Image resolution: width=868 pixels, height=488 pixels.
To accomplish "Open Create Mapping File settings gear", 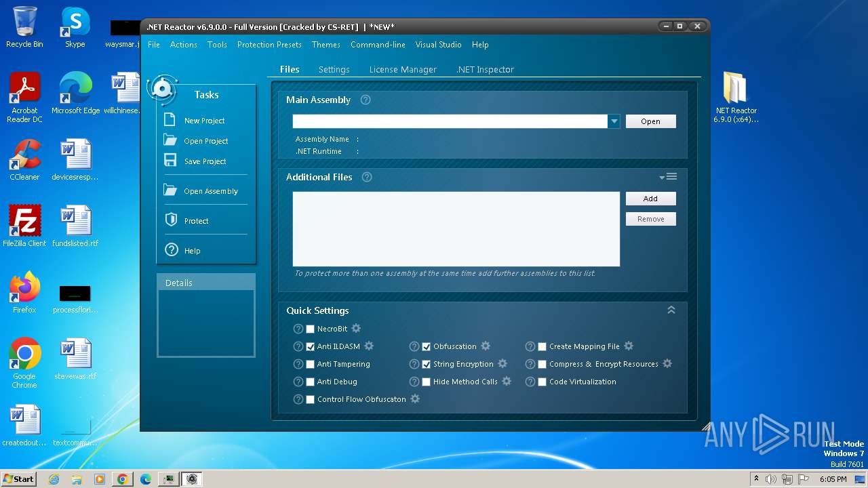I will tap(629, 346).
